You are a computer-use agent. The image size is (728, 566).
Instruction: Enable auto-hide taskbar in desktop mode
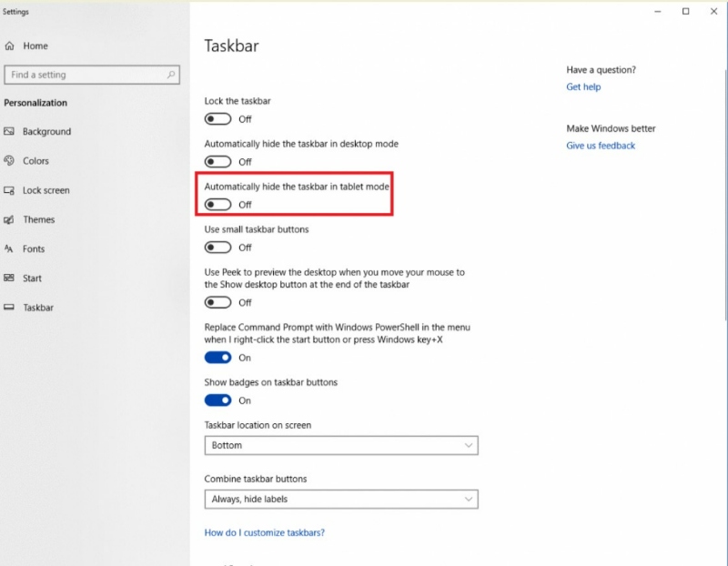(x=217, y=162)
